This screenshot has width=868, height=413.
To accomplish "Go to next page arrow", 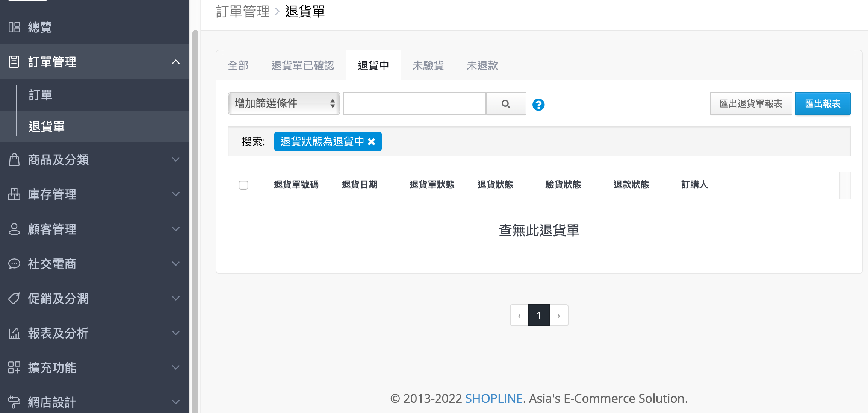I will click(x=559, y=315).
